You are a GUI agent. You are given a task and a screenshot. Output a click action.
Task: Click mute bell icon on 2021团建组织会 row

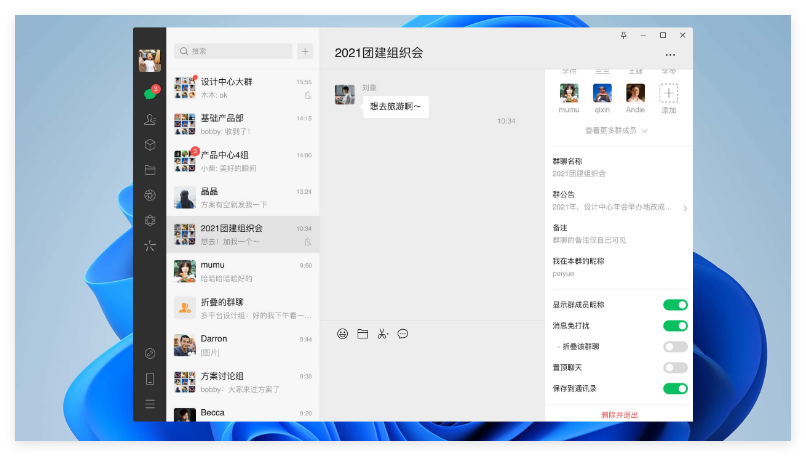pyautogui.click(x=307, y=242)
